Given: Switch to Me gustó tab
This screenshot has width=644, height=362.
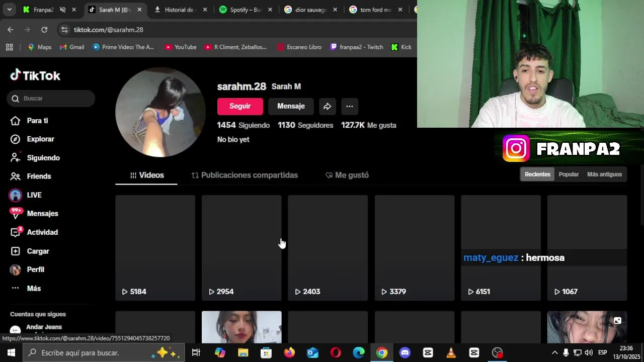Looking at the screenshot, I should (x=347, y=175).
